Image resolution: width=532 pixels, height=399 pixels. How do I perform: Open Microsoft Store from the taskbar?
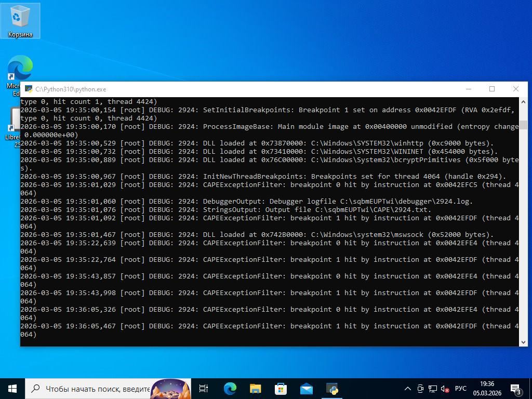(281, 388)
